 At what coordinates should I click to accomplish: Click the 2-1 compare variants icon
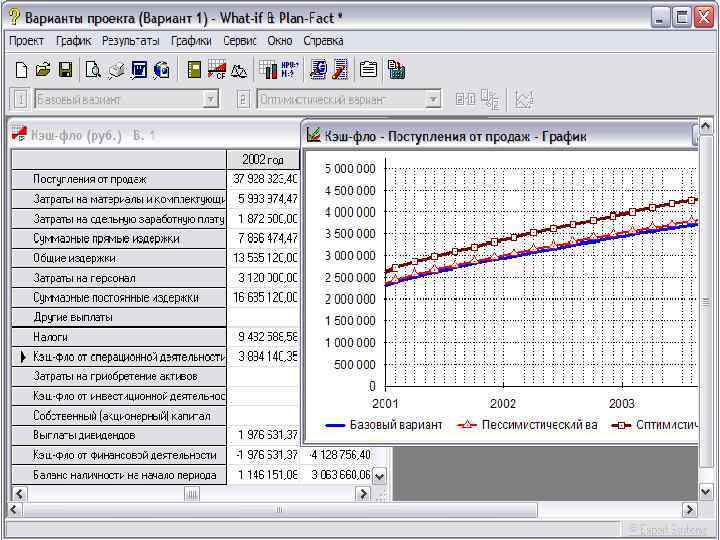point(465,98)
